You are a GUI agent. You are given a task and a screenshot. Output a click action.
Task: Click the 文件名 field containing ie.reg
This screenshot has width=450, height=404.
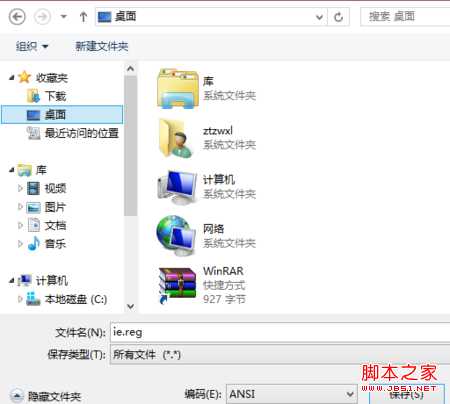(280, 332)
